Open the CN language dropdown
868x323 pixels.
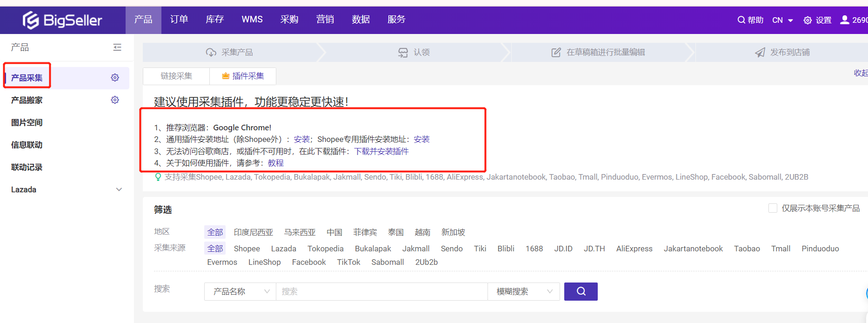782,20
